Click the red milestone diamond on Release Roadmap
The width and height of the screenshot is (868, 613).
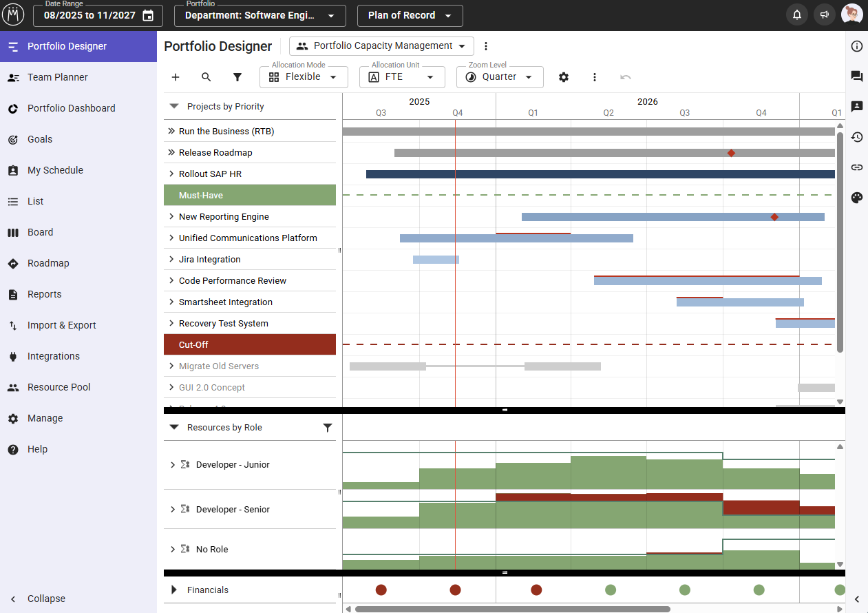(x=731, y=153)
